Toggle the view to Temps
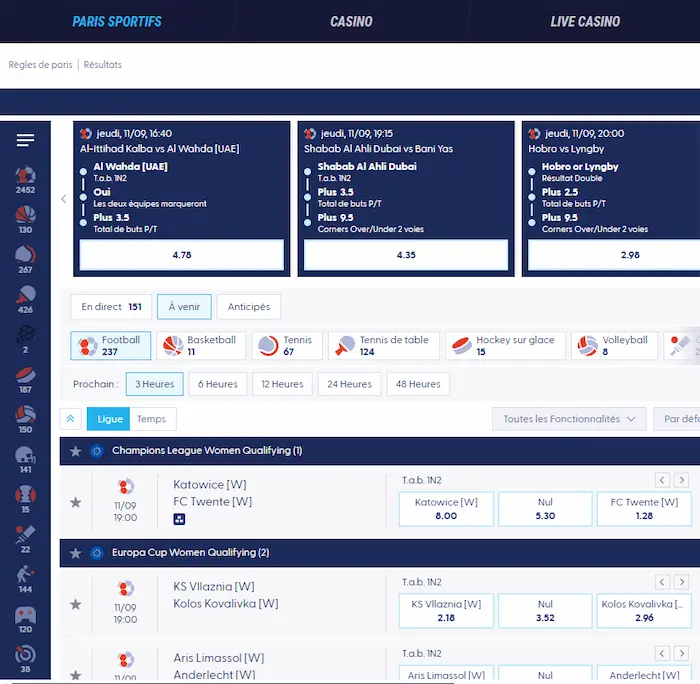This screenshot has width=700, height=684. 152,419
